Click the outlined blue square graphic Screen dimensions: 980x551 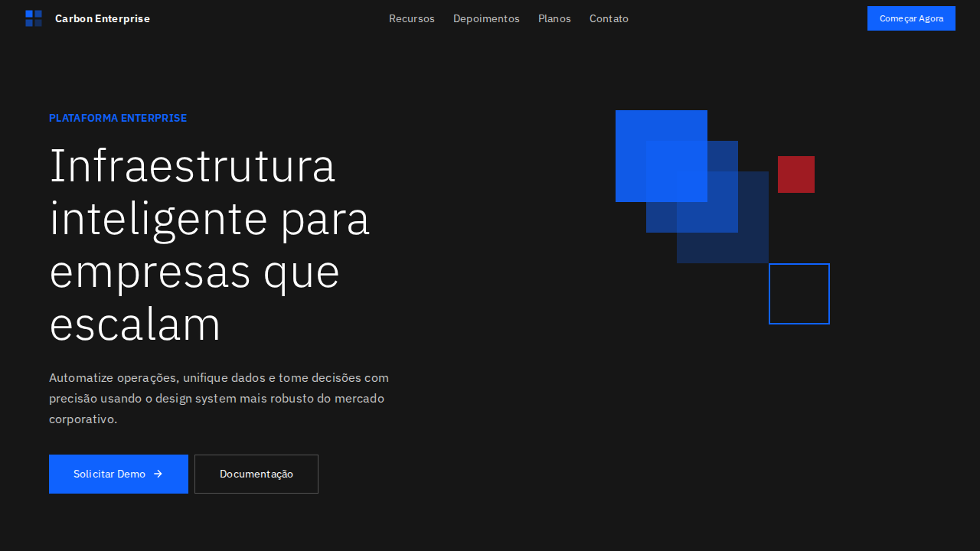(x=799, y=293)
